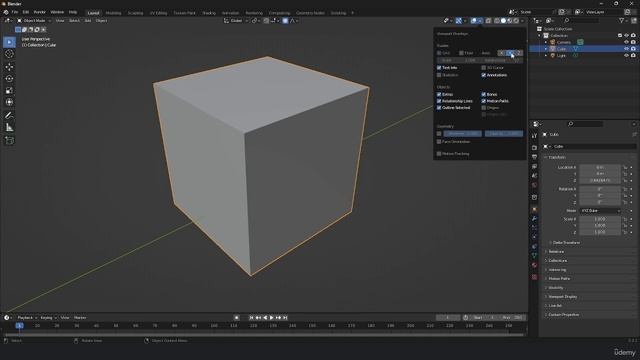The image size is (640, 360).
Task: Open the Playback dropdown in timeline
Action: pos(27,318)
